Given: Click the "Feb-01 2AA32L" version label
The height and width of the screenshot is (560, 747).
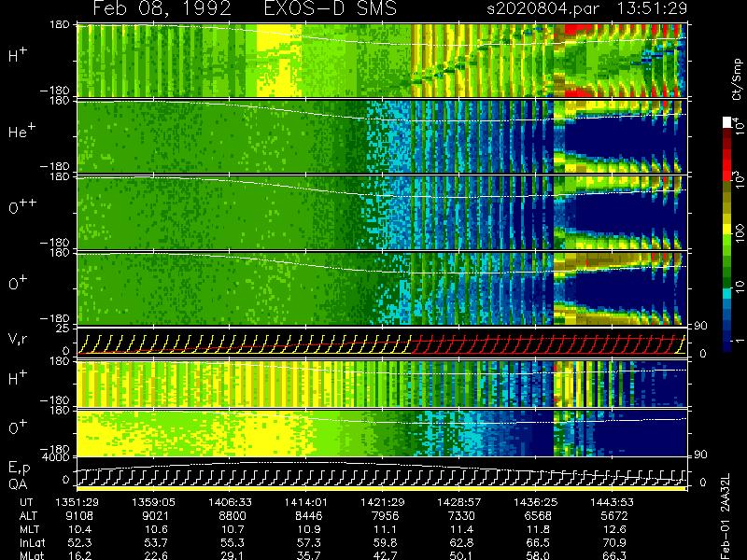Looking at the screenshot, I should 726,516.
